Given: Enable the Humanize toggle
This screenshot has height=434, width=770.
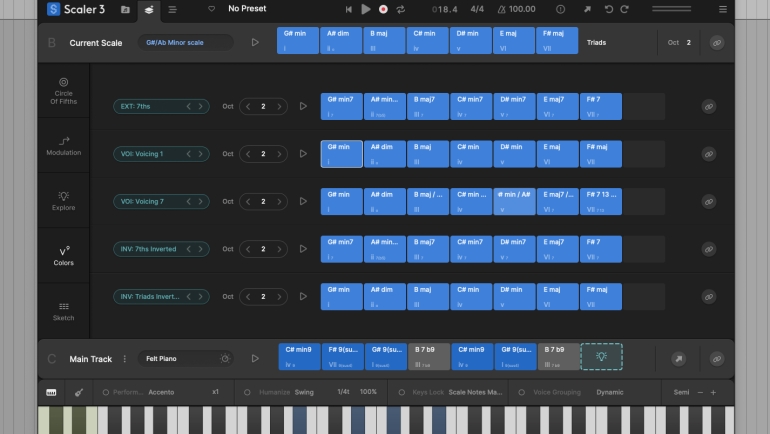Looking at the screenshot, I should [247, 392].
